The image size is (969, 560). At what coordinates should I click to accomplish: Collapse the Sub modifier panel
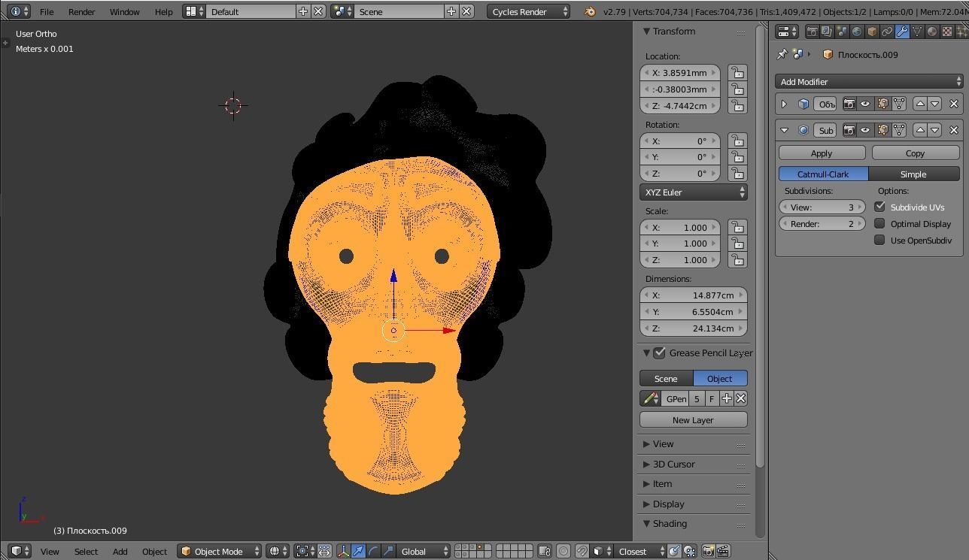784,130
